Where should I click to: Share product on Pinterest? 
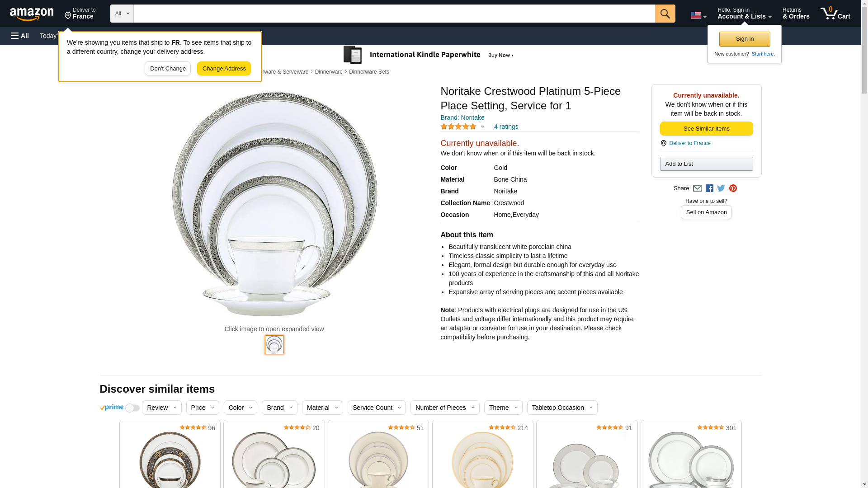733,188
